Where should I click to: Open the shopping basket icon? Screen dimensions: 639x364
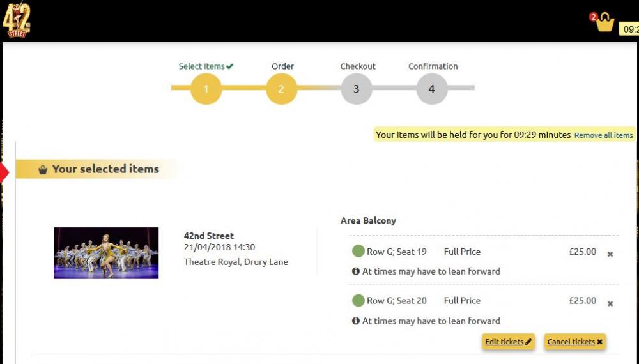click(604, 23)
